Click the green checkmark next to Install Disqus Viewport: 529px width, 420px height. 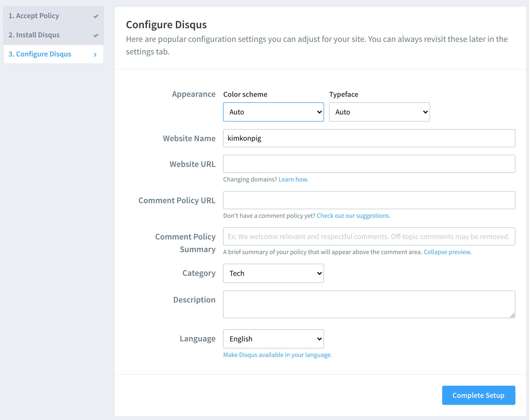point(96,36)
